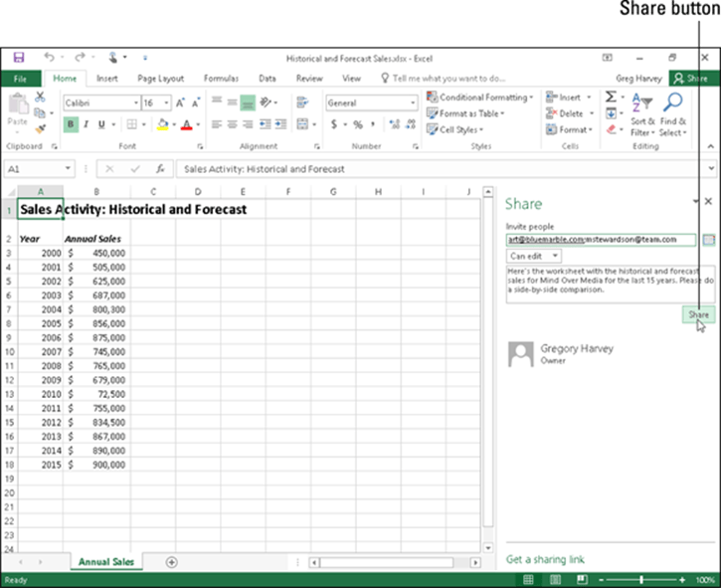Open the Formulas ribbon tab
This screenshot has height=588, width=721.
pyautogui.click(x=221, y=79)
